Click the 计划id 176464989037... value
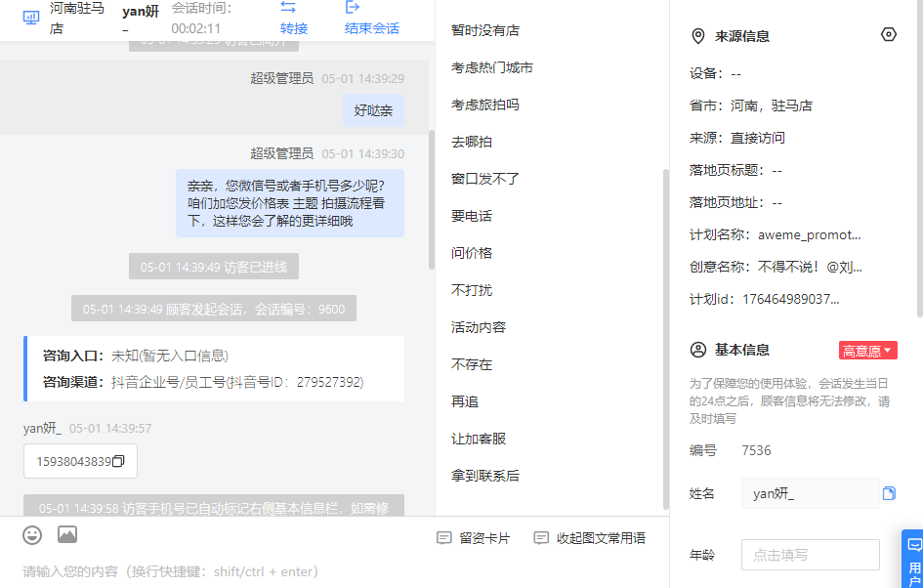This screenshot has height=588, width=923. tap(791, 299)
